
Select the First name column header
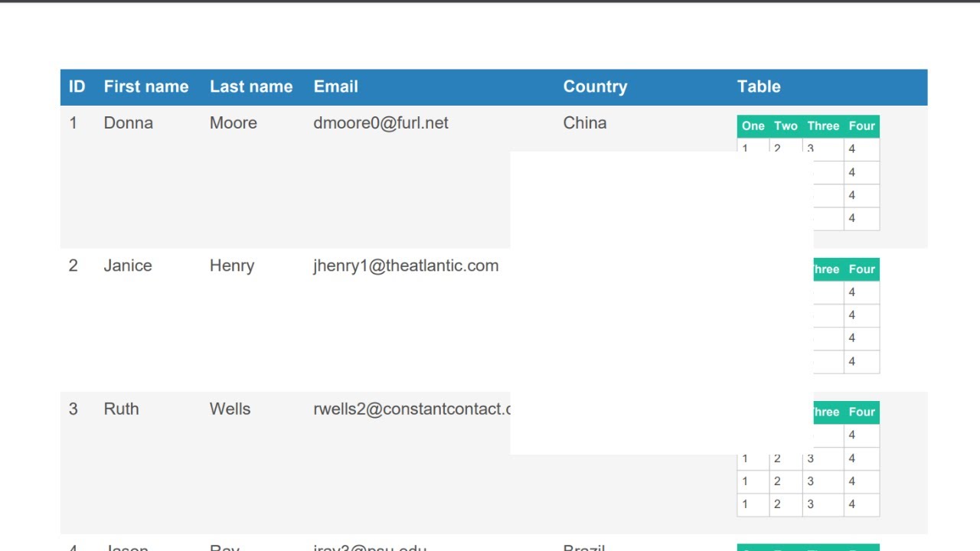[x=145, y=86]
